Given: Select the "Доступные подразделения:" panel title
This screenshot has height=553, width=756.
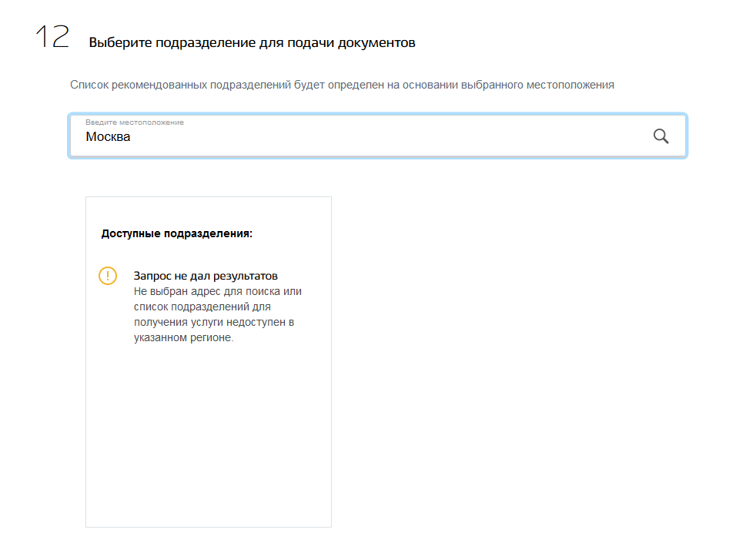Looking at the screenshot, I should coord(177,233).
